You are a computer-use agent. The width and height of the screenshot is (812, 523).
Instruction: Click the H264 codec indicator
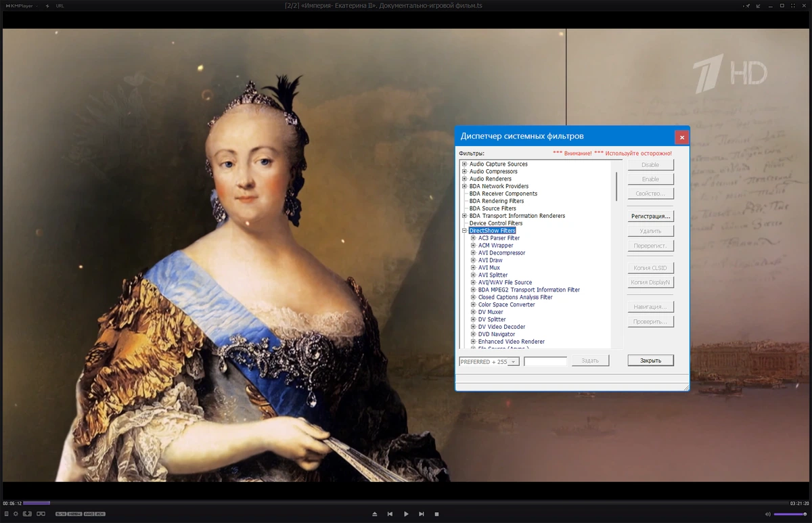74,514
